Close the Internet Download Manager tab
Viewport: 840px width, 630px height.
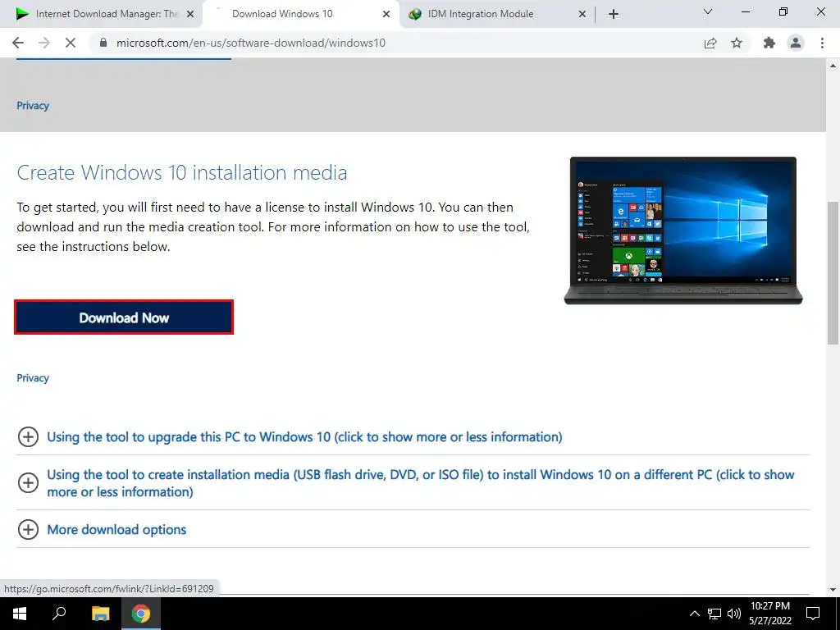(189, 15)
